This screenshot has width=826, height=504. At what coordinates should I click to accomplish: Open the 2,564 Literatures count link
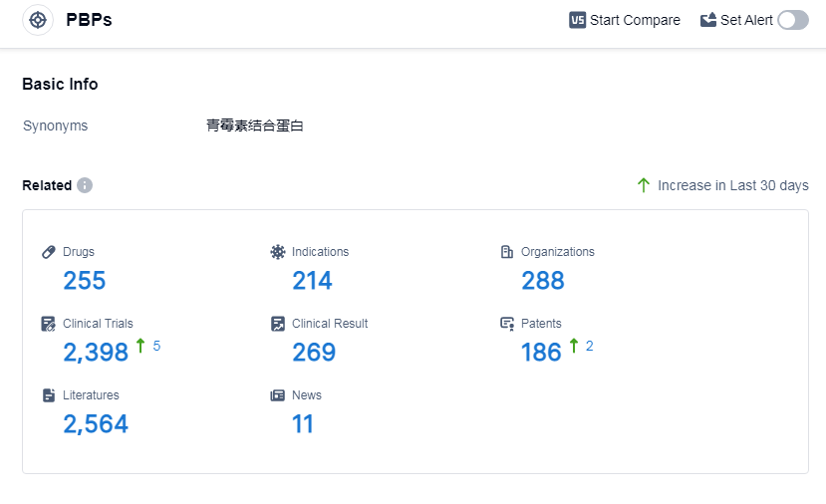96,424
